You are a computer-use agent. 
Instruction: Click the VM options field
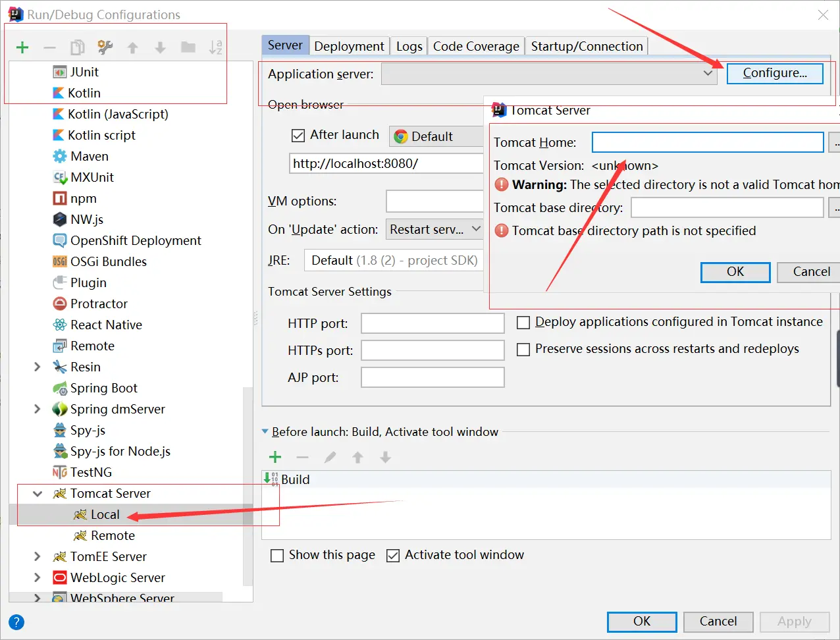tap(435, 201)
